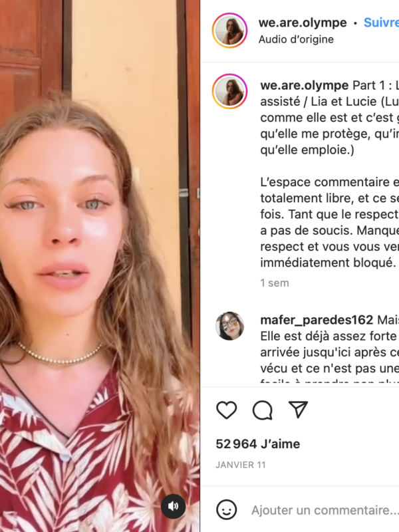Like the post with the heart icon
Viewport: 399px width, 532px height.
pyautogui.click(x=227, y=410)
